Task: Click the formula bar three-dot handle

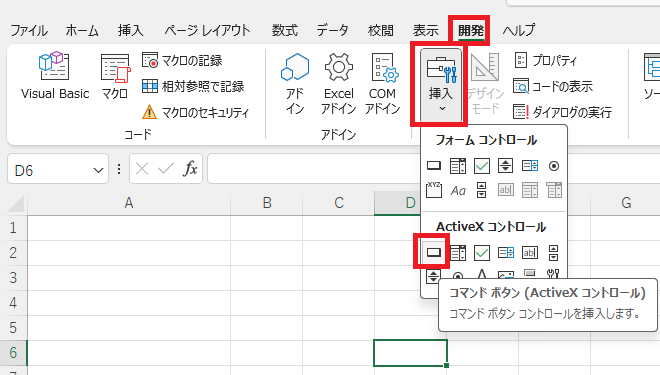Action: tap(119, 169)
